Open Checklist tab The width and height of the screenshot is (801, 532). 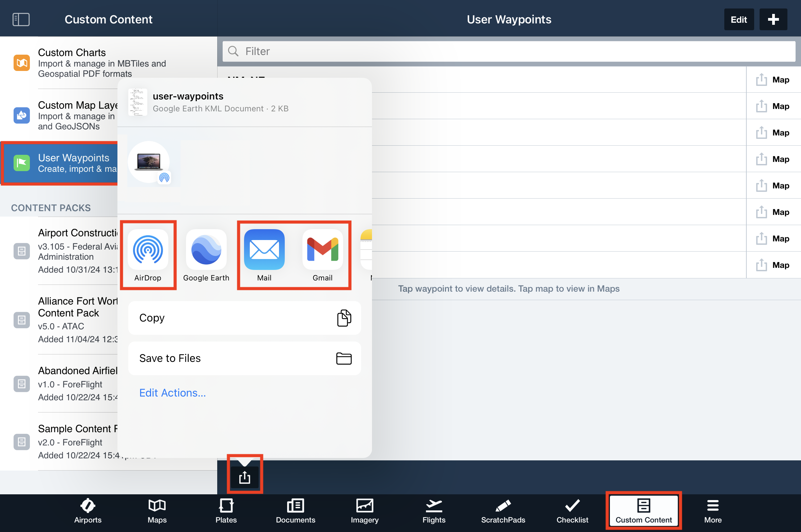[x=572, y=512]
